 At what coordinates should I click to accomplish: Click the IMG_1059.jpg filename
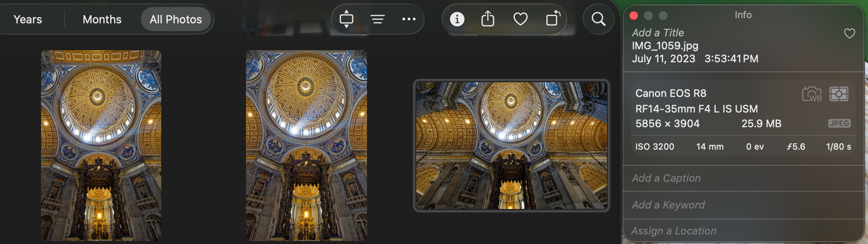click(x=665, y=46)
